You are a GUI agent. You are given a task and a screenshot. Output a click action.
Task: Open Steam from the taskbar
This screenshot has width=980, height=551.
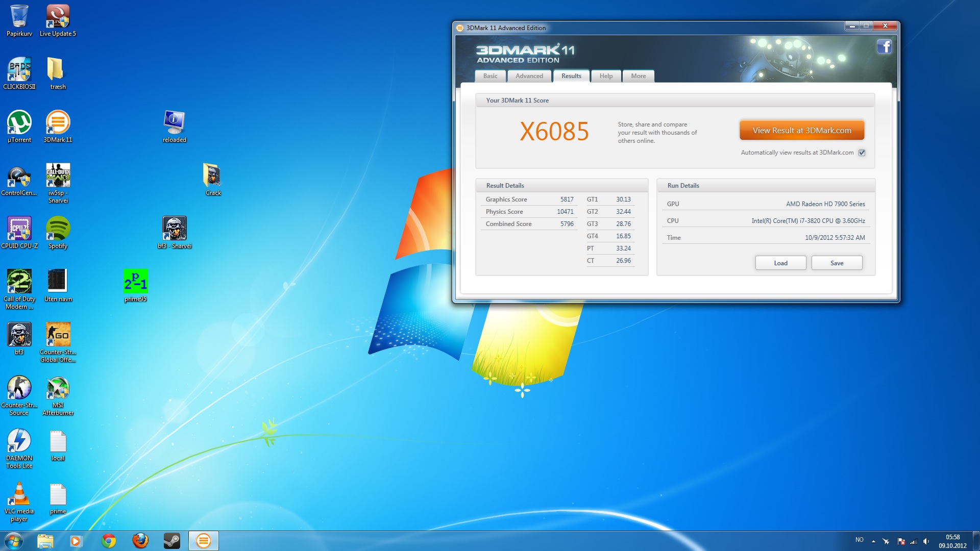(172, 541)
